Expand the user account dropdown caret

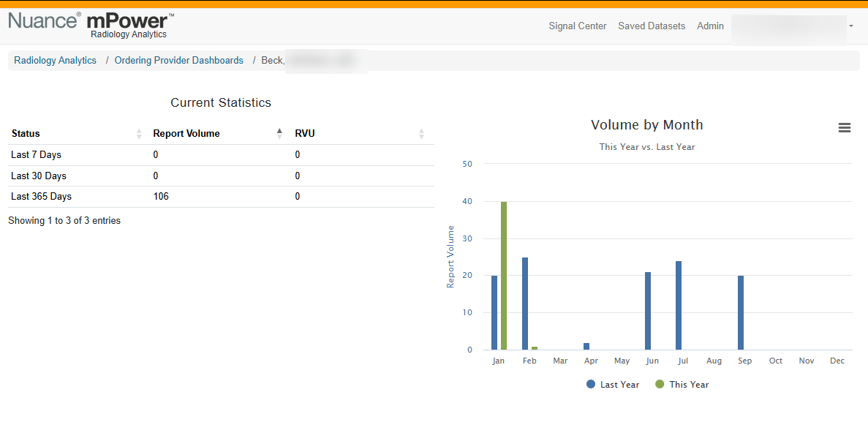pos(851,26)
